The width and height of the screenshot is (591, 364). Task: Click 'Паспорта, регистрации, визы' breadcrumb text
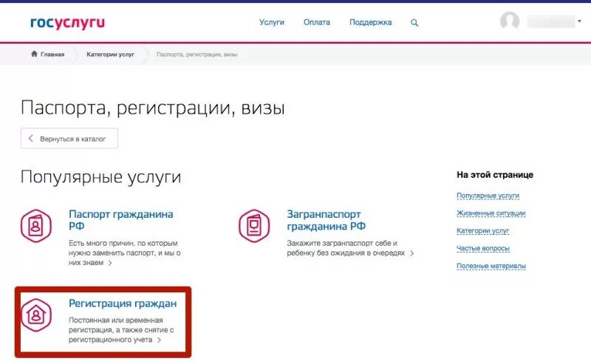click(x=197, y=55)
